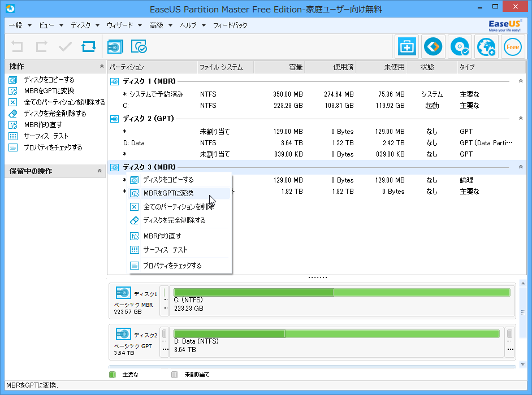Click the redo arrow toolbar icon
Image resolution: width=532 pixels, height=395 pixels.
[41, 46]
